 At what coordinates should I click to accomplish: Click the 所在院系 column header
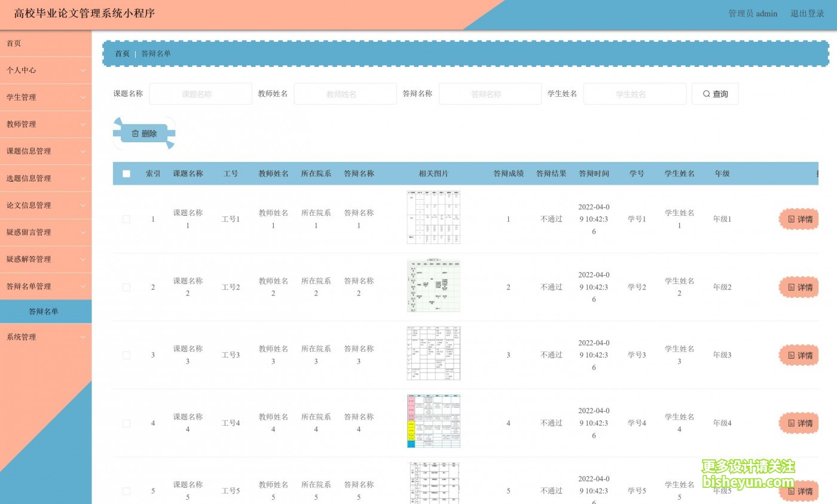coord(316,173)
